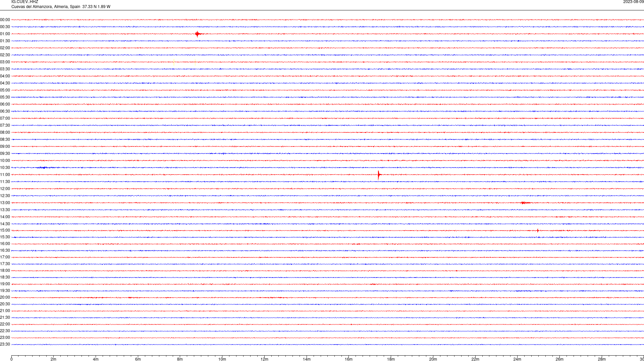Click the 00:30 time row label
Screen dimensions: 644x362
pos(5,27)
